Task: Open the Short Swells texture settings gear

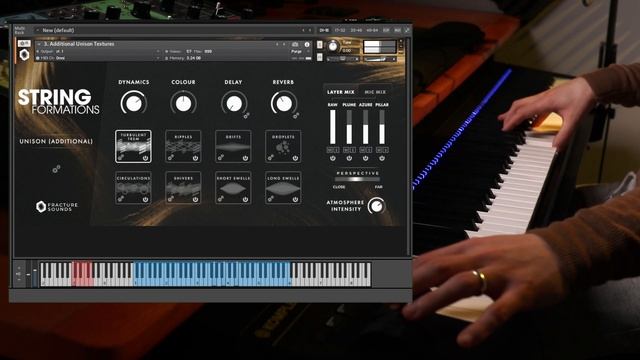Action: [x=221, y=199]
